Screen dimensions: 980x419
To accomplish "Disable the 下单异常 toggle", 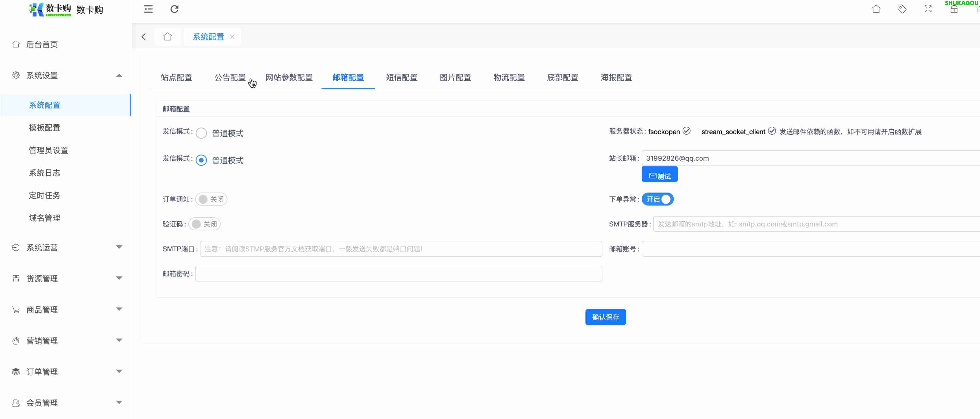I will coord(657,199).
